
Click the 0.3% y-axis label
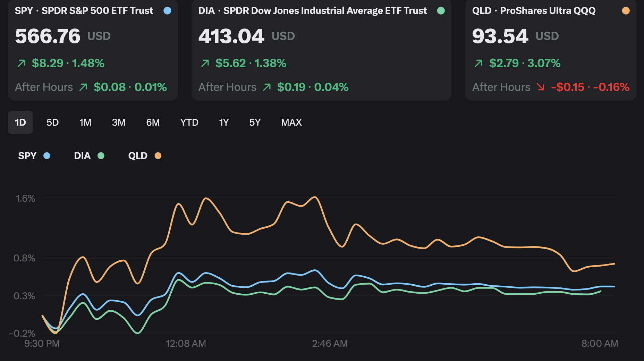coord(24,296)
